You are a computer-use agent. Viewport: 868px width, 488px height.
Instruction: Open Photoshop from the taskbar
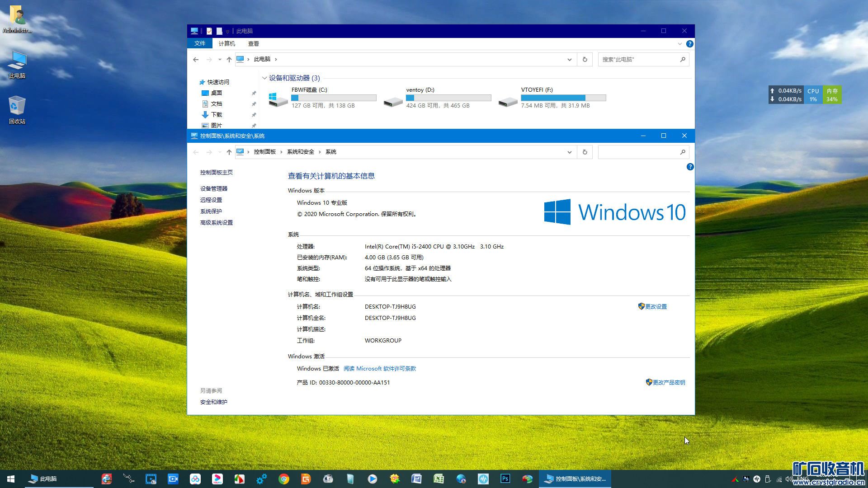tap(505, 479)
